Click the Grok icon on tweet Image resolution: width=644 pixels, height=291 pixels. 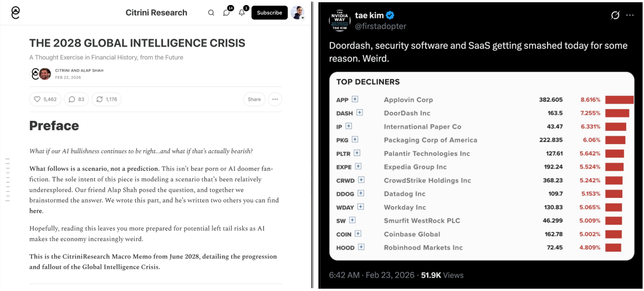click(x=615, y=16)
